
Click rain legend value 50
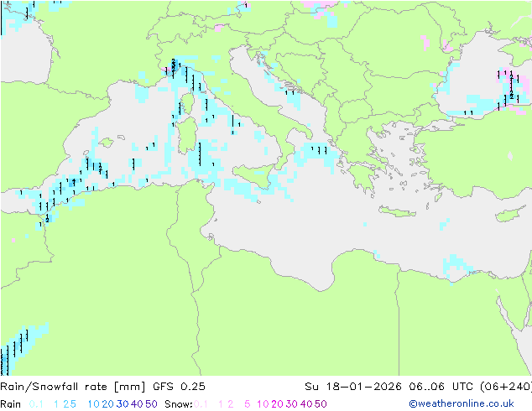click(x=151, y=404)
